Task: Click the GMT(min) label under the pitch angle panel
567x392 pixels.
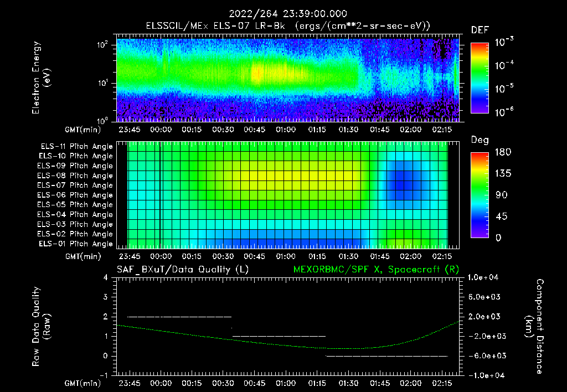Action: (83, 257)
